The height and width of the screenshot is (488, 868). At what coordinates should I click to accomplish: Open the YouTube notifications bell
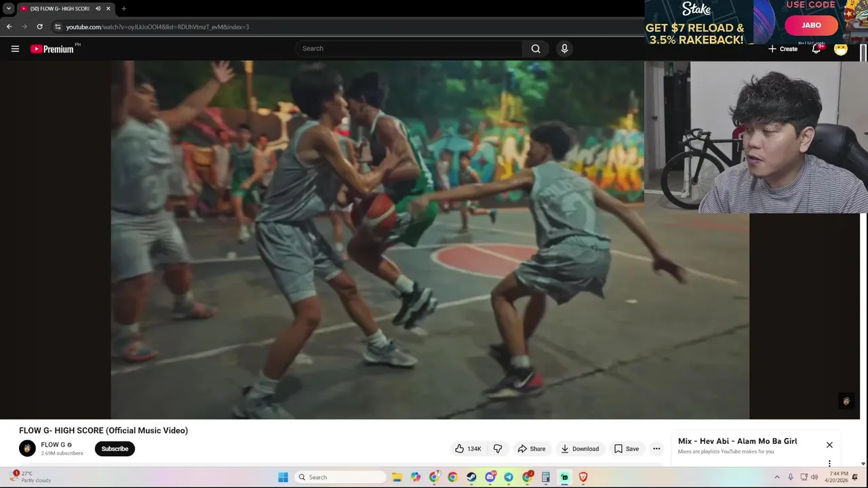pyautogui.click(x=816, y=49)
